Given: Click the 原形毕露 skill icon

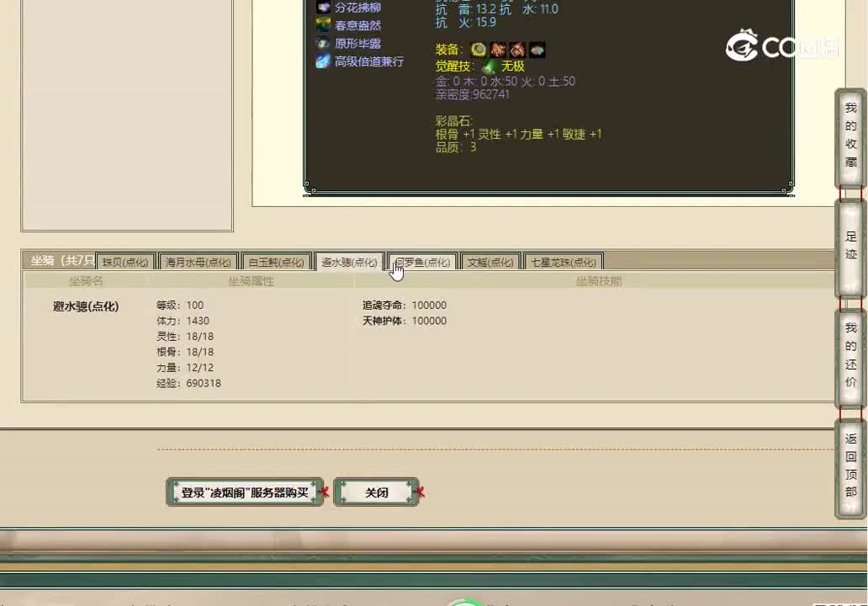Looking at the screenshot, I should point(323,43).
